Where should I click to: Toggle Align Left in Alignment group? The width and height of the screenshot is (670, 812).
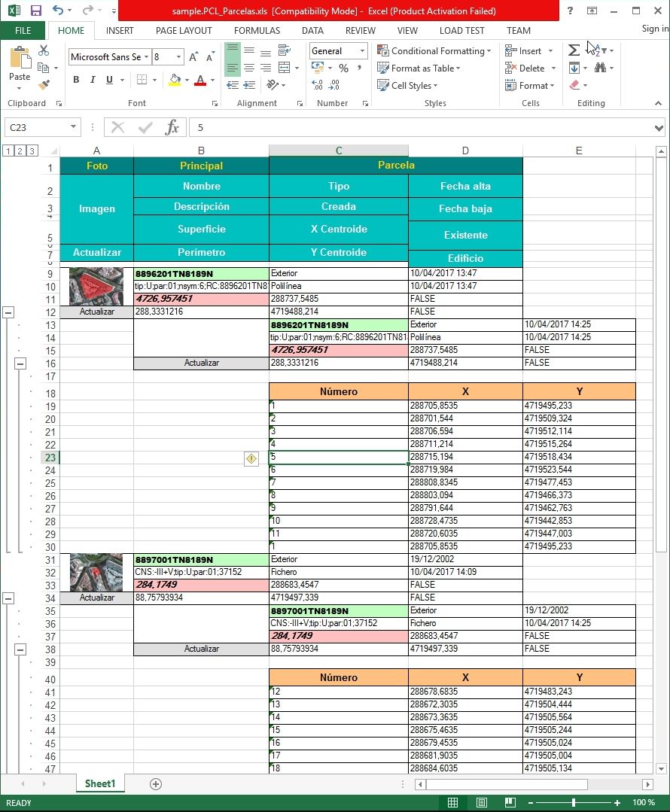coord(233,68)
